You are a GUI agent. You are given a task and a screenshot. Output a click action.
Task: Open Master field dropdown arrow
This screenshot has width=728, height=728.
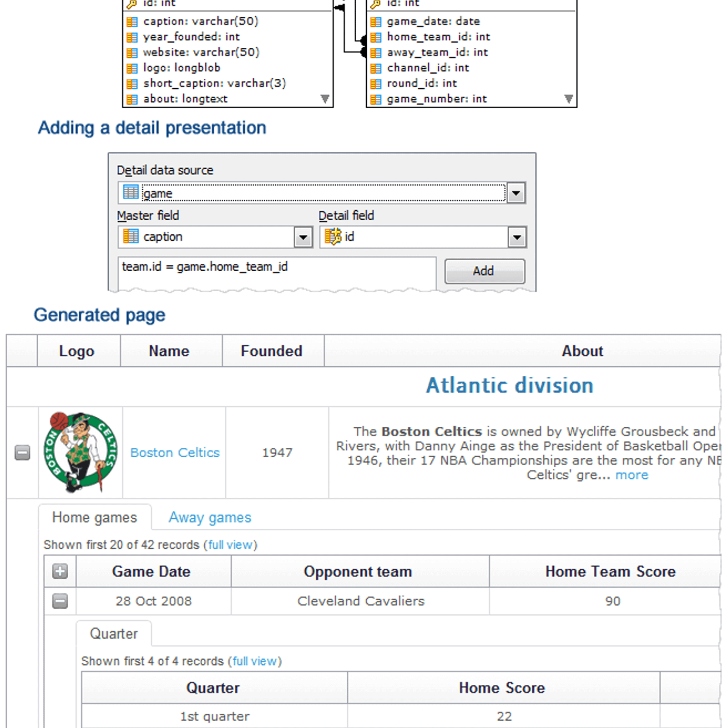pyautogui.click(x=303, y=237)
